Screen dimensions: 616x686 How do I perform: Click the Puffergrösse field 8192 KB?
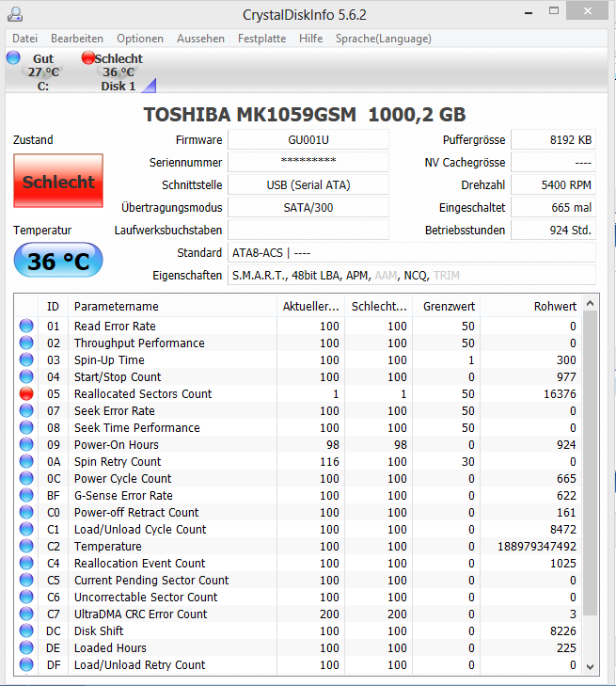click(x=554, y=140)
